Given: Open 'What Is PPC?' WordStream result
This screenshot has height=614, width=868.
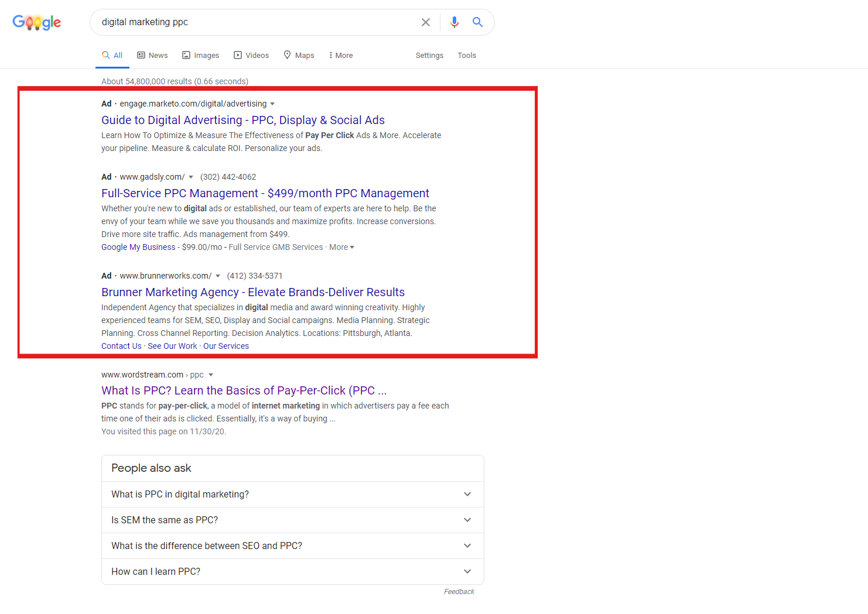Looking at the screenshot, I should coord(244,390).
